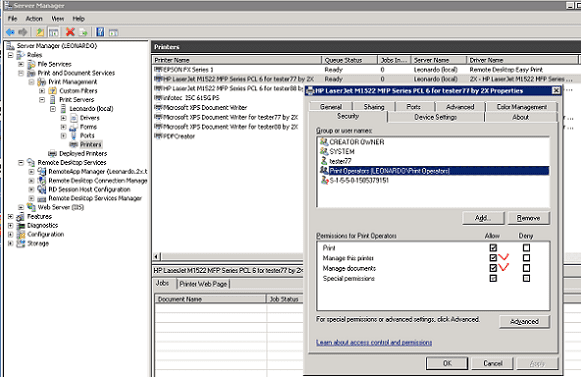Click the Diagnostics node icon

point(21,225)
